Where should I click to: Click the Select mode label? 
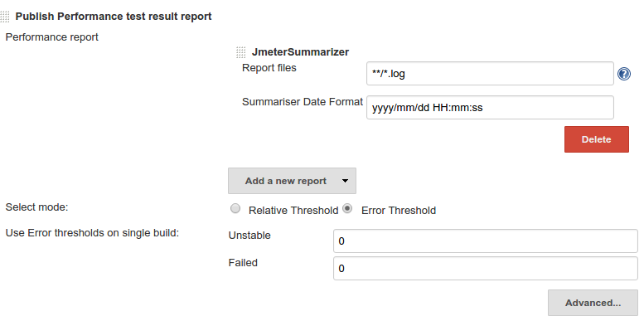(x=36, y=207)
